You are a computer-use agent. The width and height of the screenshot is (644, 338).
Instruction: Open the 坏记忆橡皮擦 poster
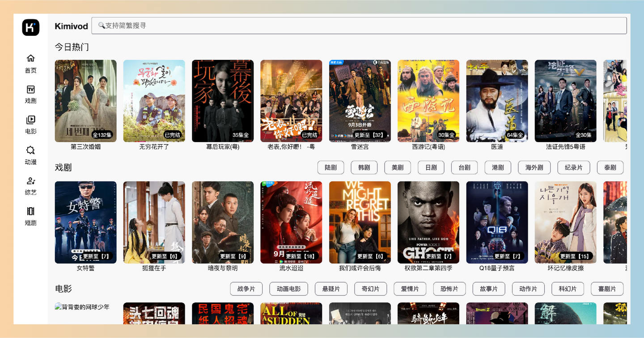click(566, 222)
